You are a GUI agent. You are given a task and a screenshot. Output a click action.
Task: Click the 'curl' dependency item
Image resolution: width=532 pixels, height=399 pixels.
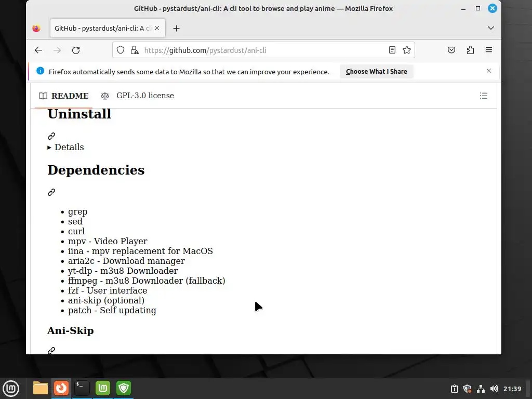coord(76,231)
